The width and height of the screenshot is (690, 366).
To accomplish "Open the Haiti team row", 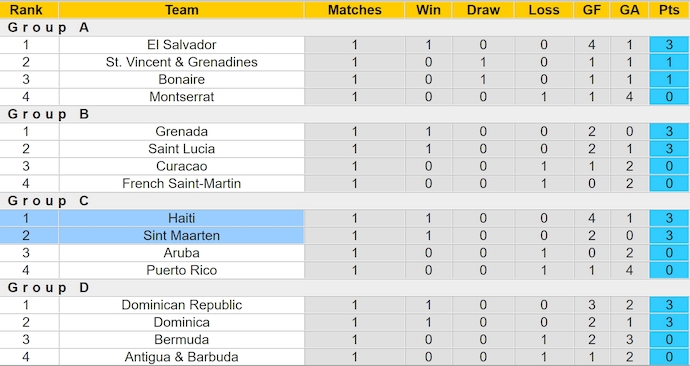I will 345,218.
